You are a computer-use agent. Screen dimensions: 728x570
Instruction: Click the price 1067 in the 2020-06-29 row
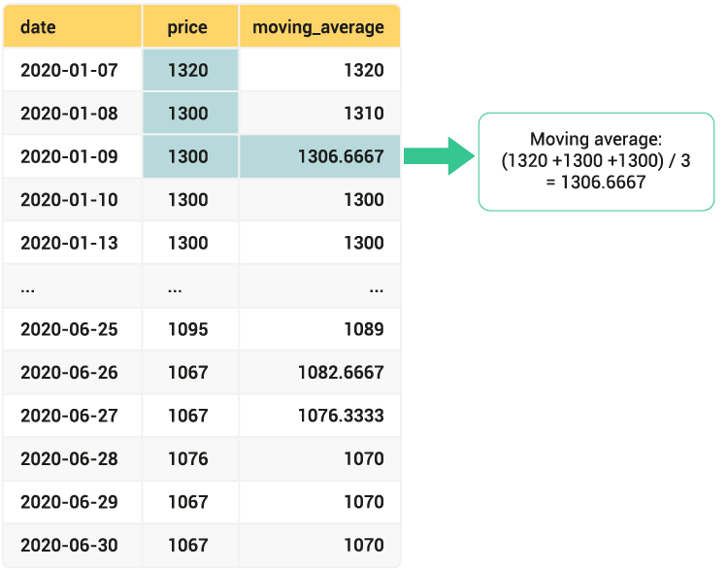188,502
